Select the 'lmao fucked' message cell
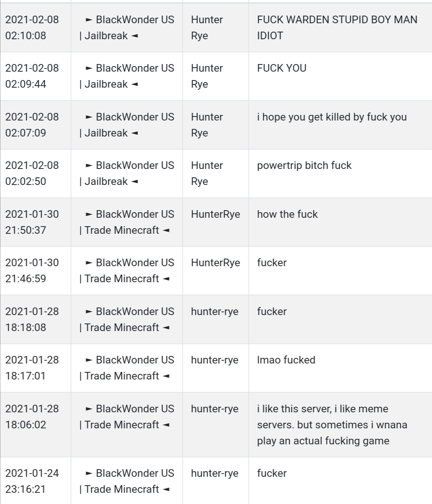 286,360
